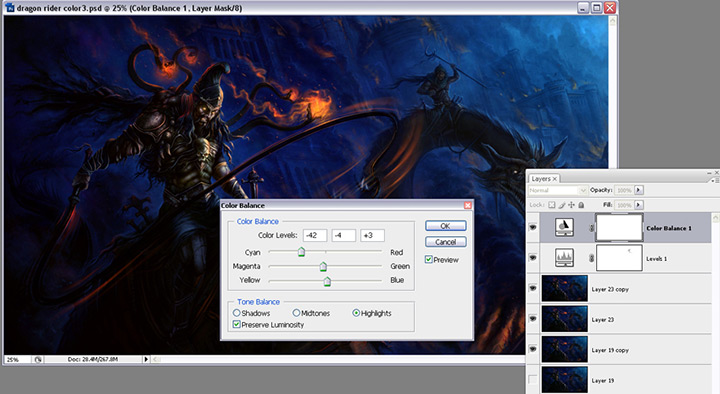Uncheck the Preview checkbox
Viewport: 720px width, 394px height.
pos(428,259)
